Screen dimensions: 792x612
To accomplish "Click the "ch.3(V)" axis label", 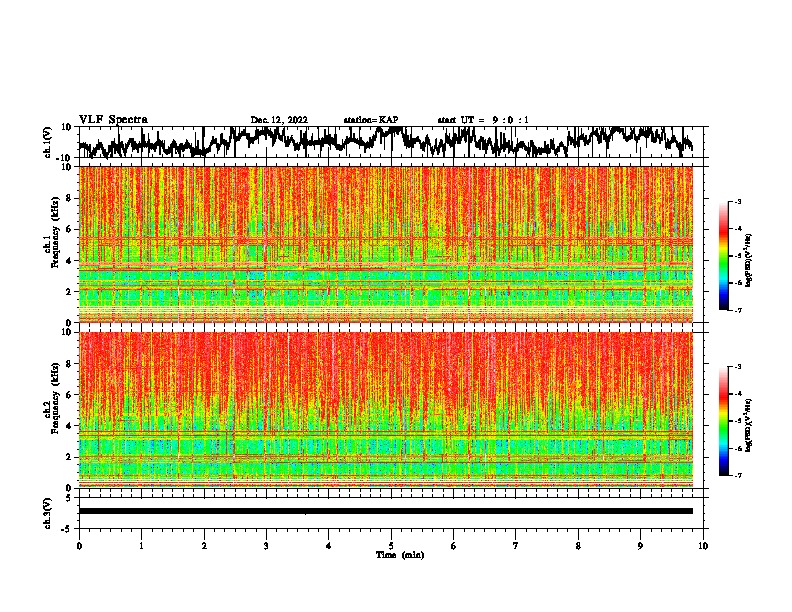I will 48,513.
